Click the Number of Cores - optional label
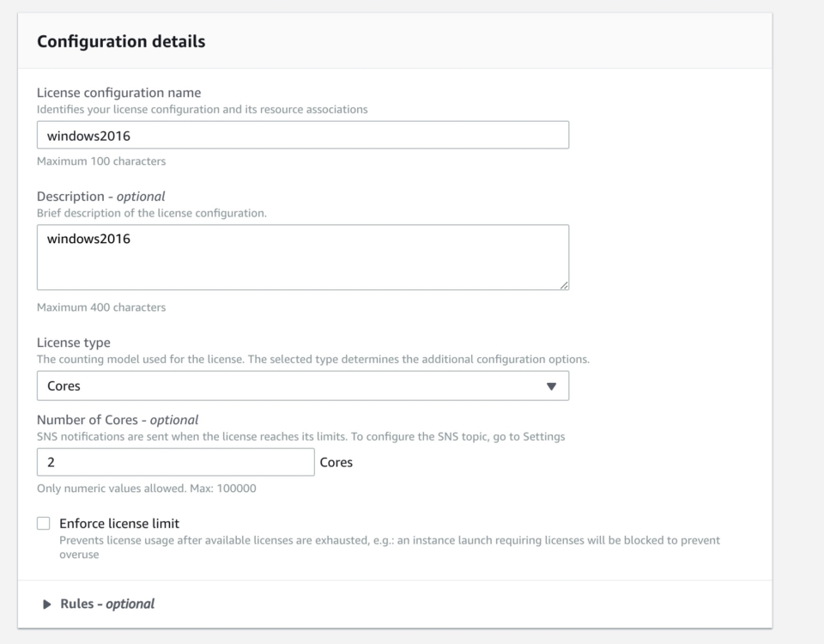Image resolution: width=824 pixels, height=644 pixels. (x=118, y=420)
